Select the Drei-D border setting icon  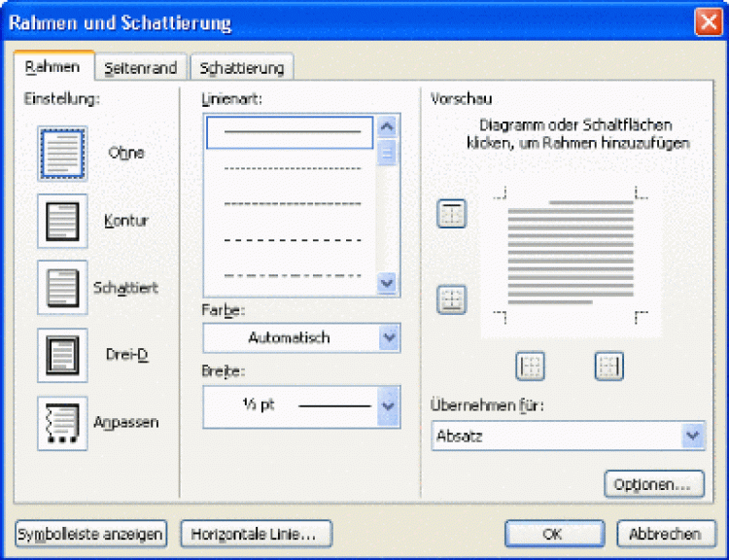pos(62,355)
